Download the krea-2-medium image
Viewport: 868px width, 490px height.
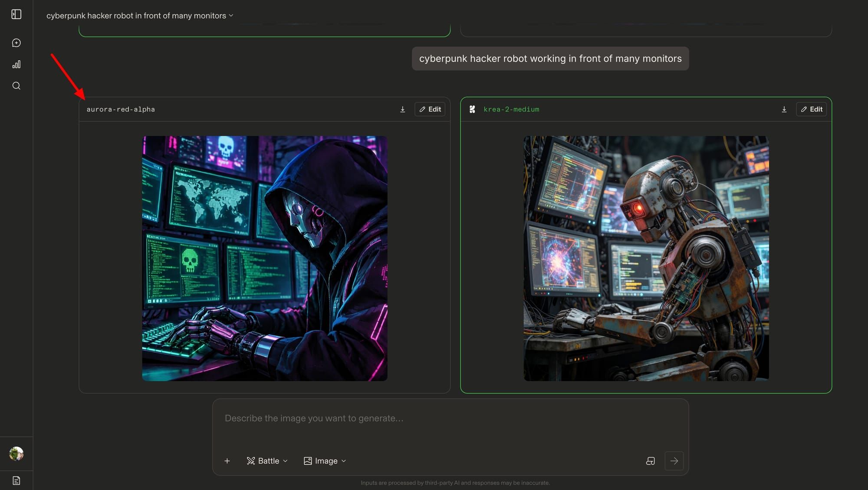click(784, 109)
